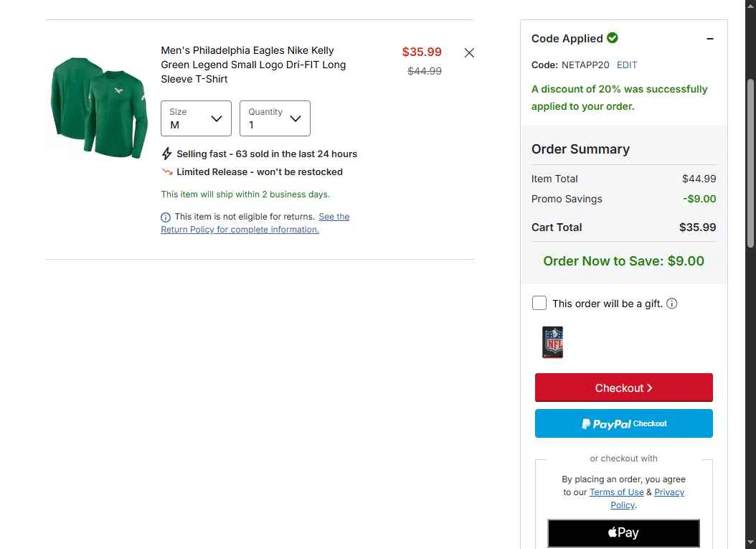The width and height of the screenshot is (756, 549).
Task: Click the gift info circle icon
Action: click(671, 304)
